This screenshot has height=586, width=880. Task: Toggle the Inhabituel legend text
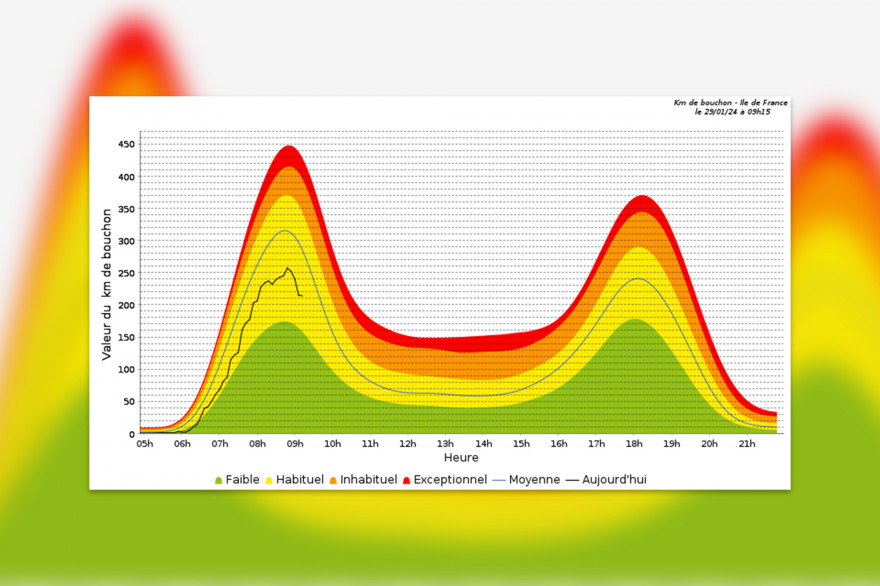pyautogui.click(x=369, y=480)
